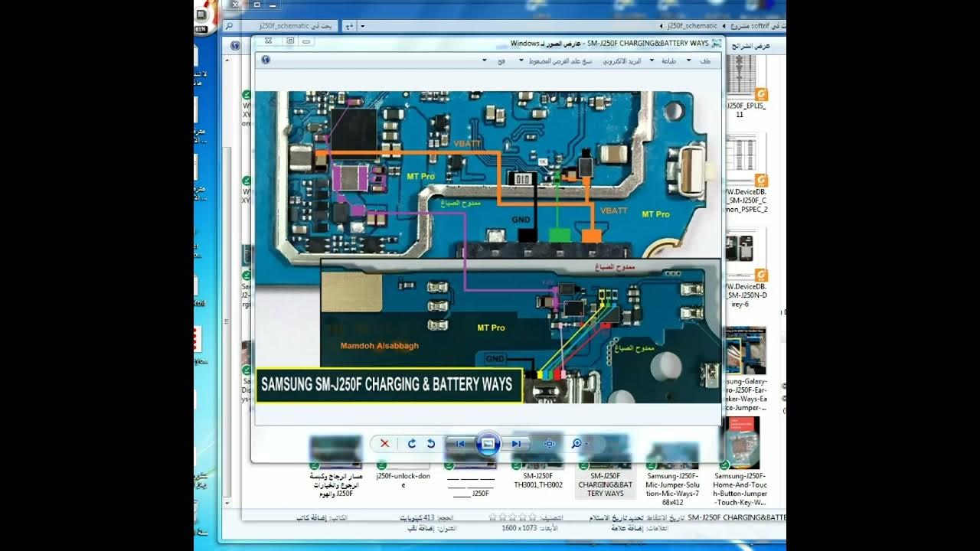Click إضافة كاتب (add author) field in details pane
Image resolution: width=980 pixels, height=551 pixels.
313,517
